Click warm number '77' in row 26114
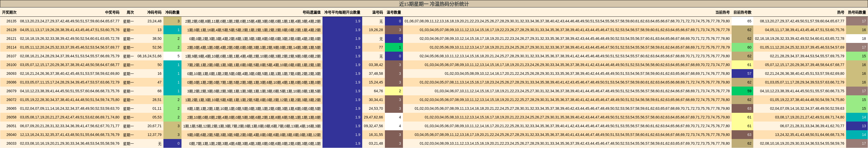 (x=381, y=47)
